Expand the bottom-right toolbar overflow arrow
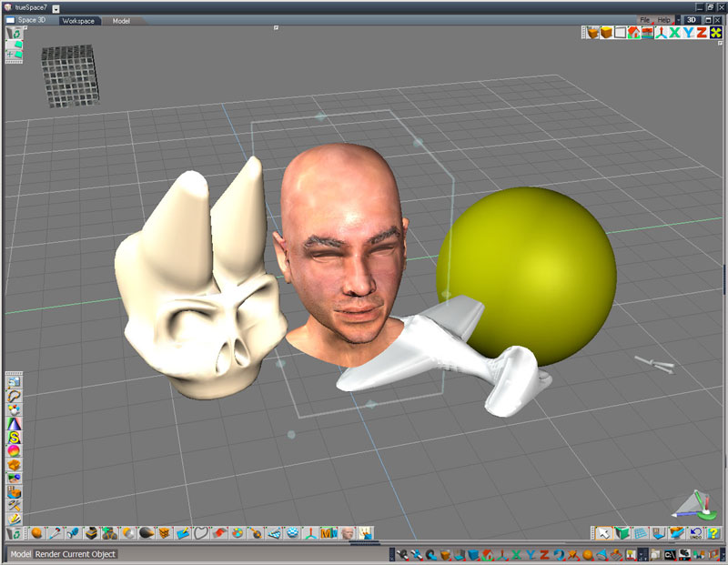 722,553
